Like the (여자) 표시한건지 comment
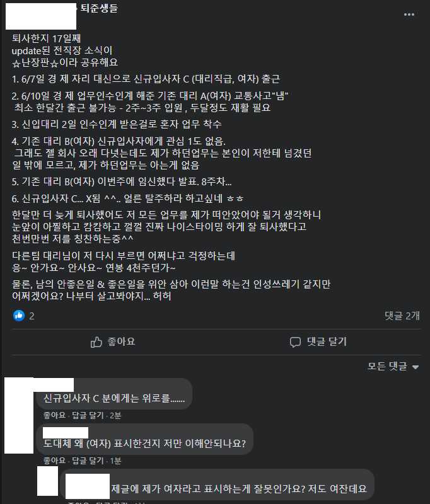This screenshot has height=504, width=430. click(54, 461)
